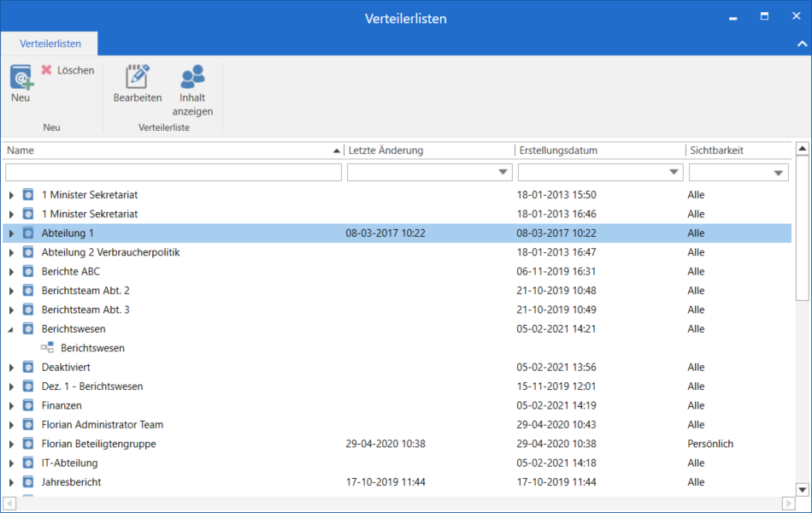Viewport: 812px width, 513px height.
Task: Click the horizontal scrollbar right arrow
Action: coord(788,504)
